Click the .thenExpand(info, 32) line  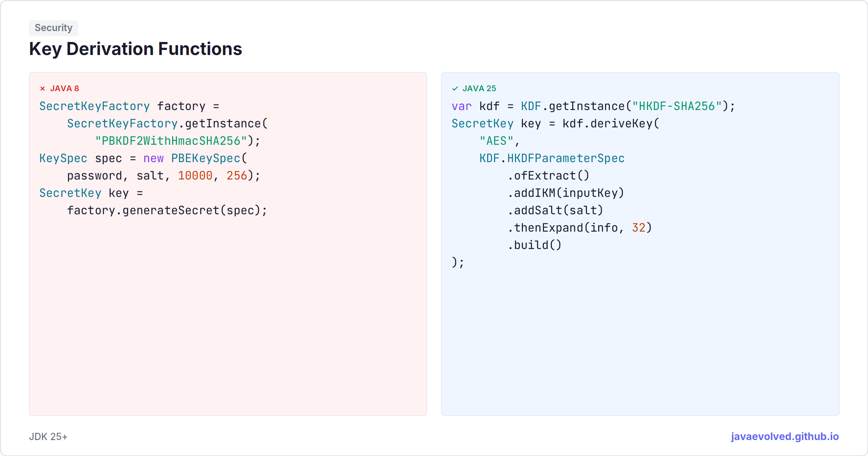tap(580, 228)
